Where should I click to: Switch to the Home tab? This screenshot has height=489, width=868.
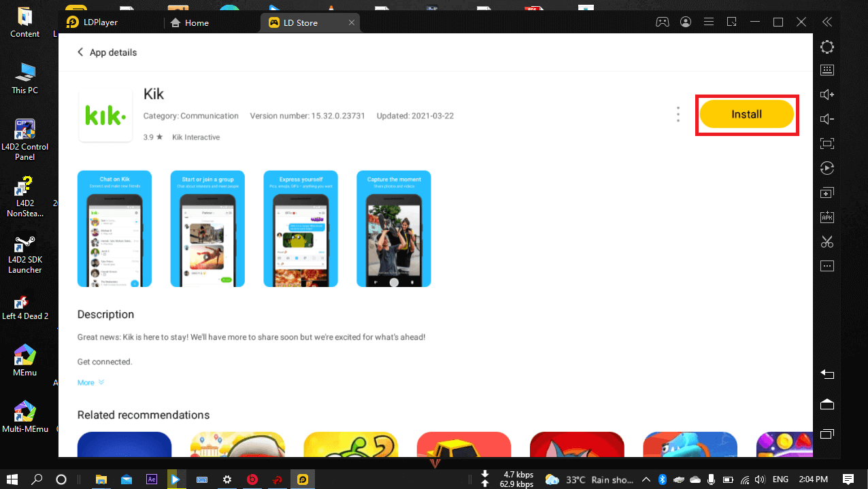190,22
